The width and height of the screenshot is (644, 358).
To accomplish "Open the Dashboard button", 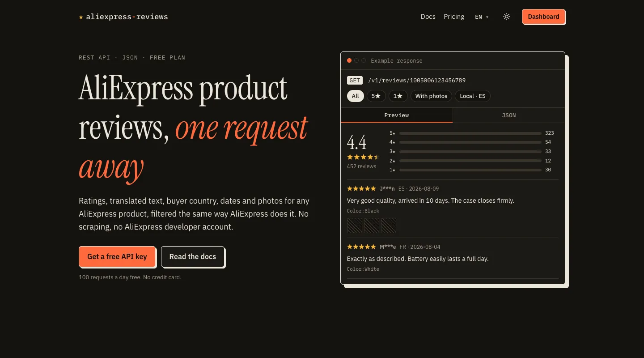I will click(543, 17).
